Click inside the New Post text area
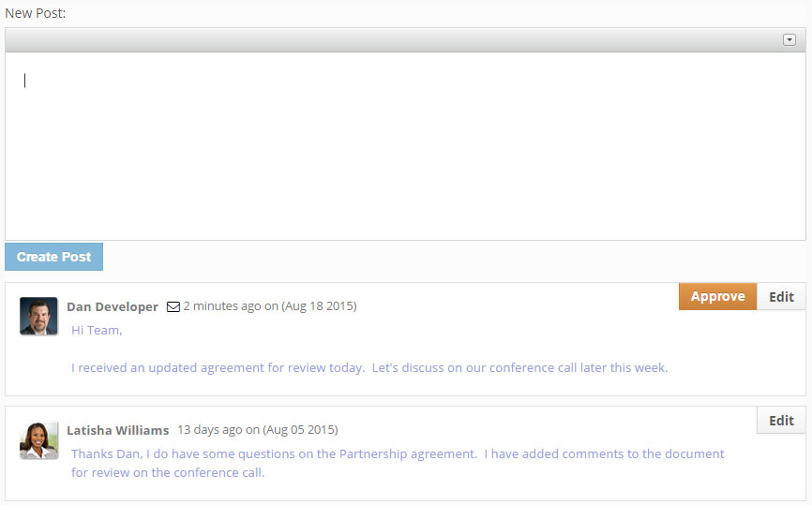812x505 pixels. (405, 146)
